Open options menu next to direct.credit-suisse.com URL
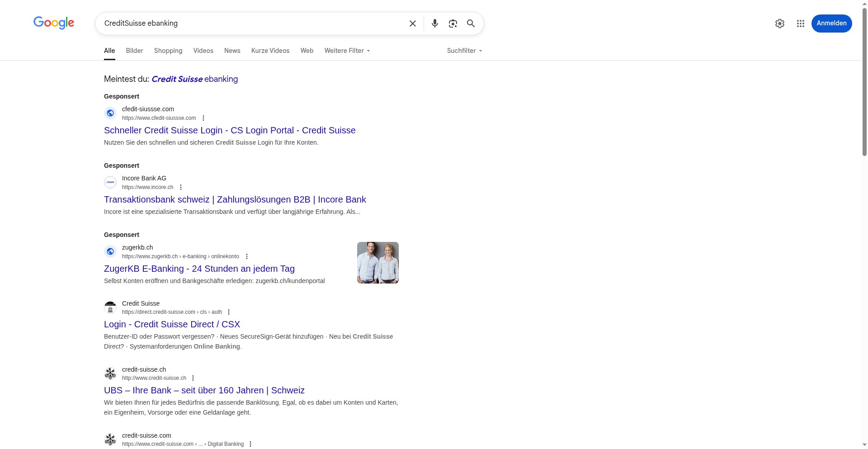 (229, 312)
